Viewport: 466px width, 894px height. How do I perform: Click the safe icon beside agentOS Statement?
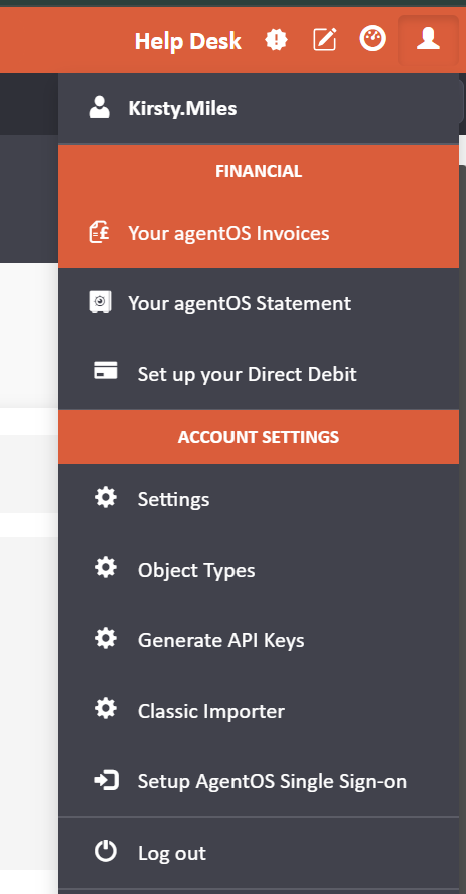pos(100,302)
